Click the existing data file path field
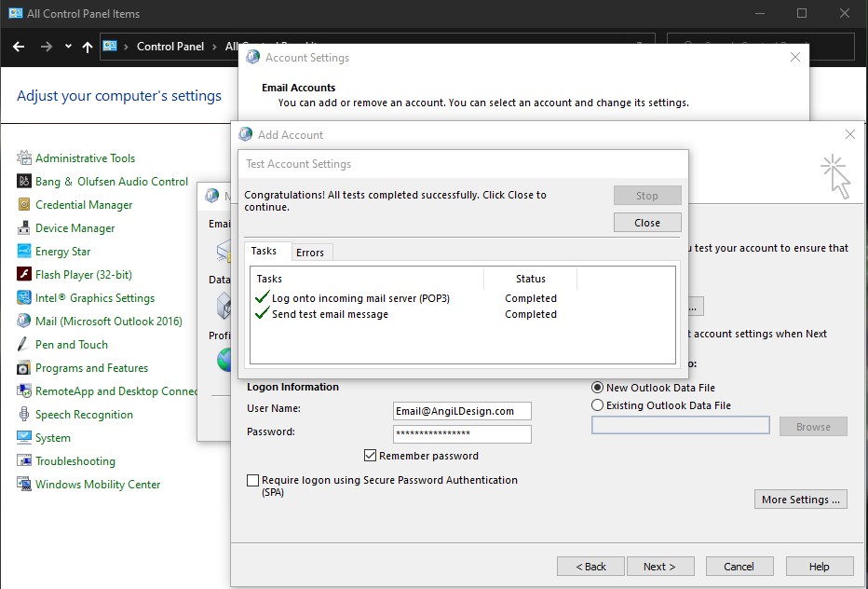This screenshot has width=868, height=589. click(681, 425)
